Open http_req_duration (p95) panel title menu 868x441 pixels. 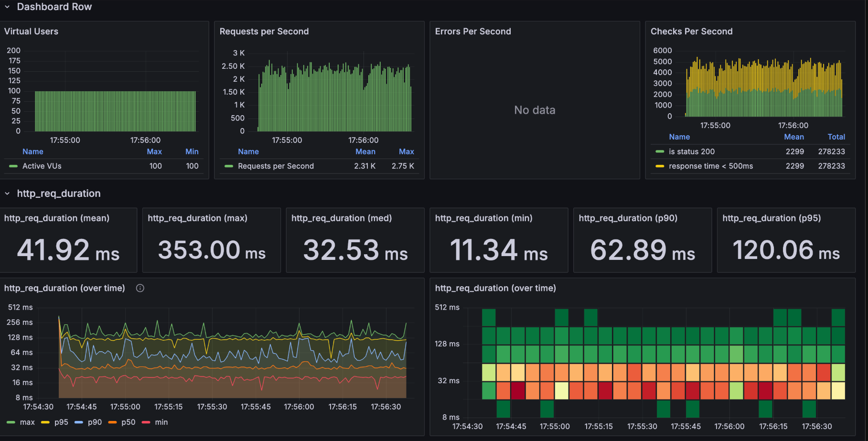point(772,218)
